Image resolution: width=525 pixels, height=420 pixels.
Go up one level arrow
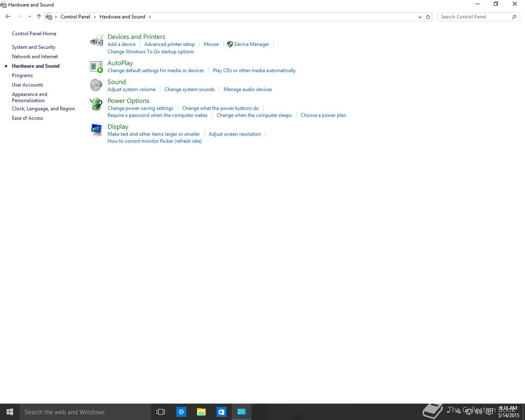[x=39, y=17]
